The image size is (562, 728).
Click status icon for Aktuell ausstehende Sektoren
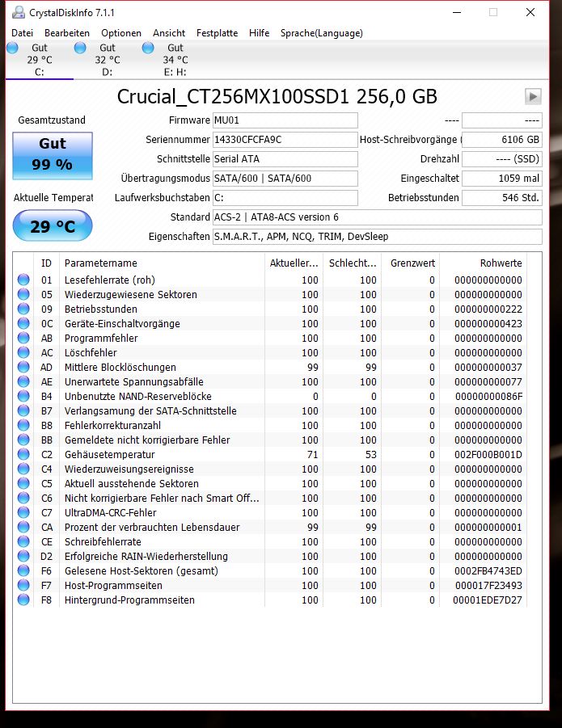click(x=23, y=483)
